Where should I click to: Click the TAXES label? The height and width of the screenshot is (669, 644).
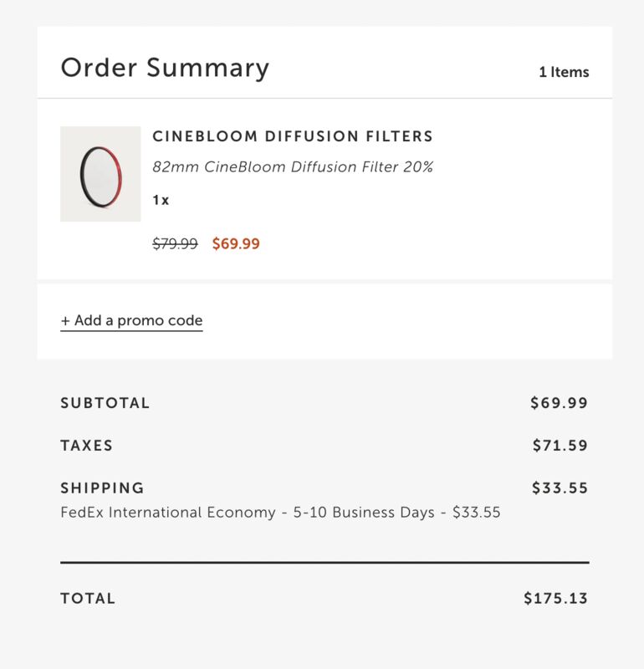click(x=87, y=446)
